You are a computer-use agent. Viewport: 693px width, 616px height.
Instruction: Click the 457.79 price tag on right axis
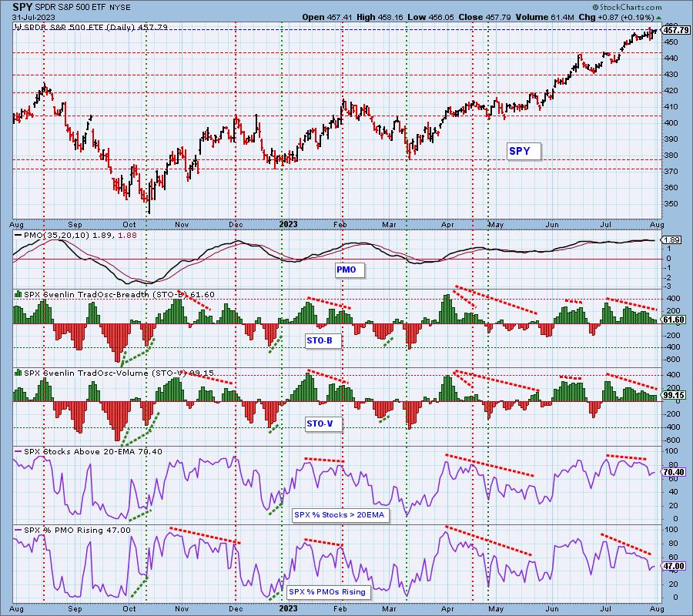pos(675,30)
